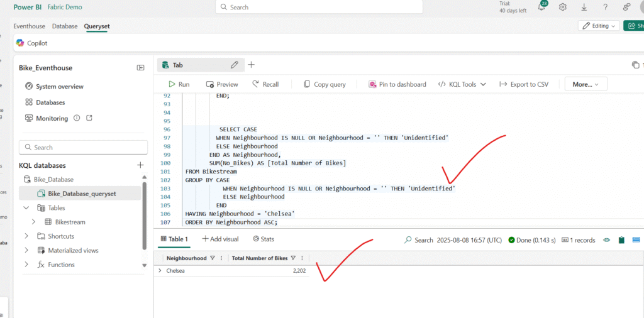
Task: Open the More... options dropdown
Action: (x=586, y=84)
